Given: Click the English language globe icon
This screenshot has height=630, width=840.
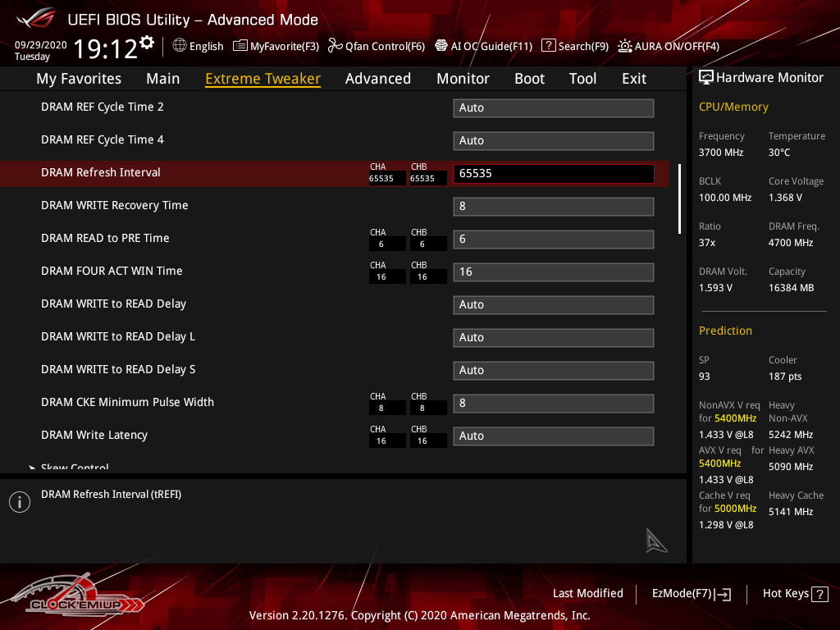Looking at the screenshot, I should point(180,46).
